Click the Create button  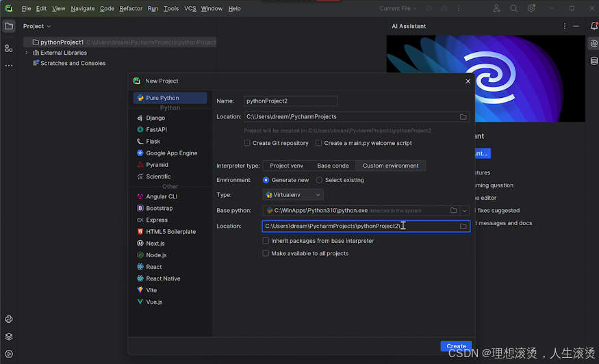tap(456, 346)
